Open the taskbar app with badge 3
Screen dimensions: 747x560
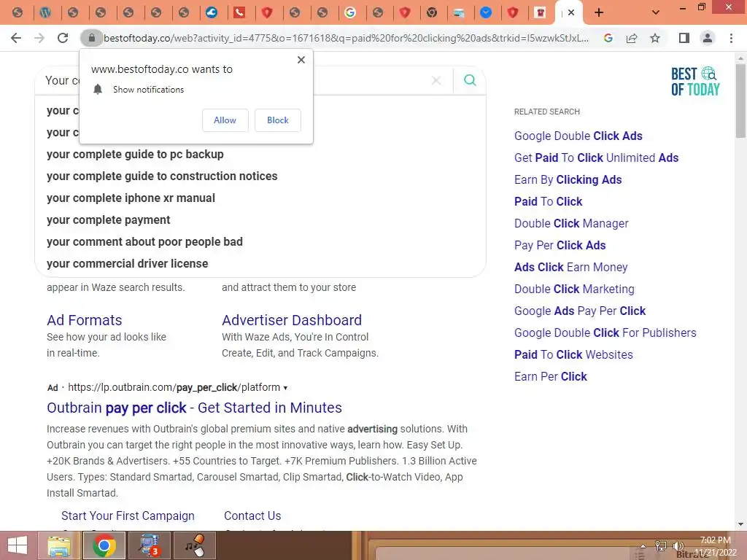click(149, 545)
